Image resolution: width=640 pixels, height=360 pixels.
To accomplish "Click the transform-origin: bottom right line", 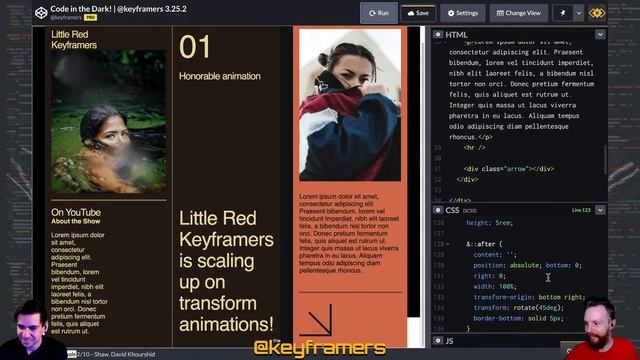I will [x=529, y=297].
